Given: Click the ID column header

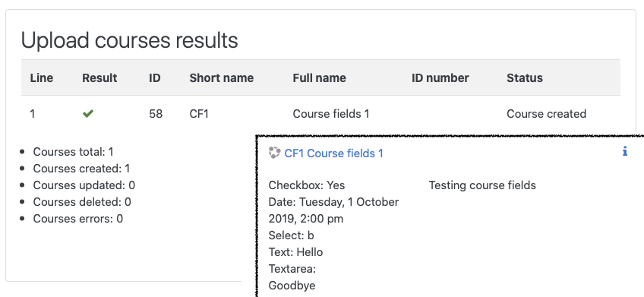Looking at the screenshot, I should tap(154, 78).
